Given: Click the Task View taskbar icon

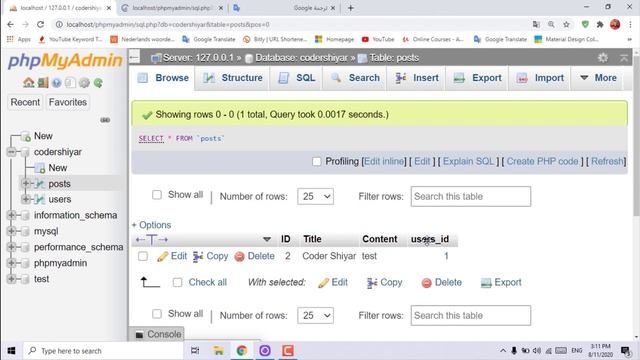Looking at the screenshot, I should tap(195, 351).
